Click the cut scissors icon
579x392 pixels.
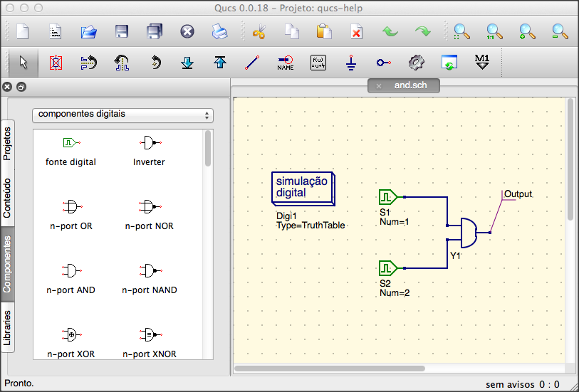259,31
